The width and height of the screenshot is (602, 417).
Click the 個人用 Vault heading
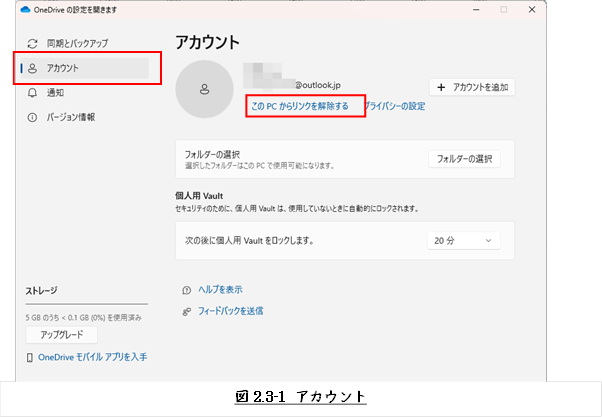pos(199,196)
